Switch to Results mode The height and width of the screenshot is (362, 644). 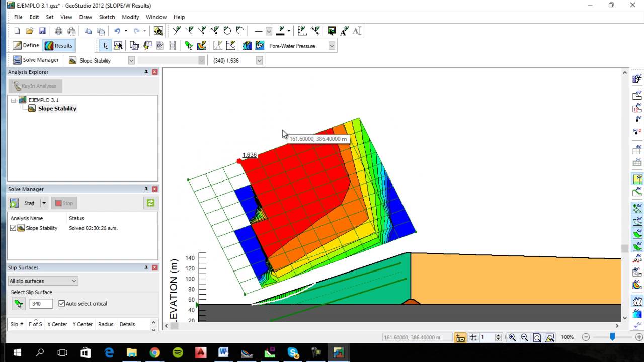click(59, 46)
